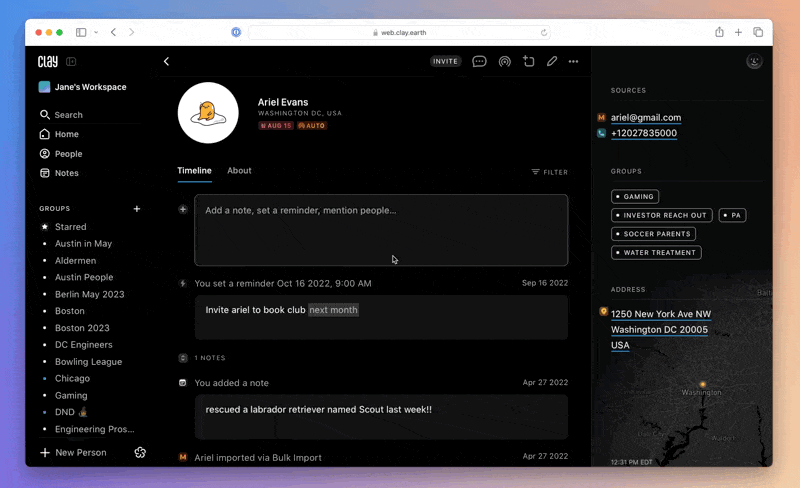This screenshot has width=800, height=488.
Task: Click the note input field
Action: coord(381,230)
